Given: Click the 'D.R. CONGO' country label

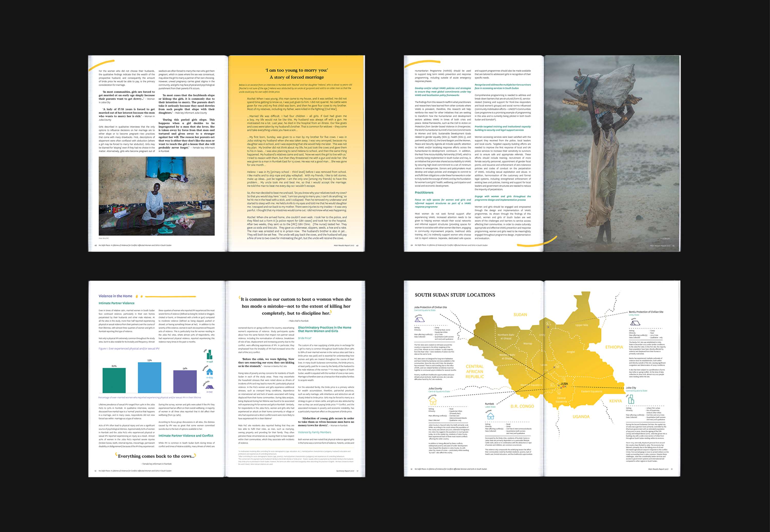Looking at the screenshot, I should [522, 406].
